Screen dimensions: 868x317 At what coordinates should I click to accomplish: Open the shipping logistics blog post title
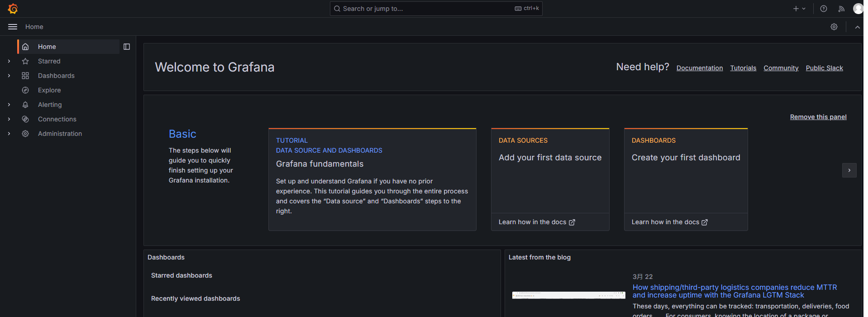734,291
